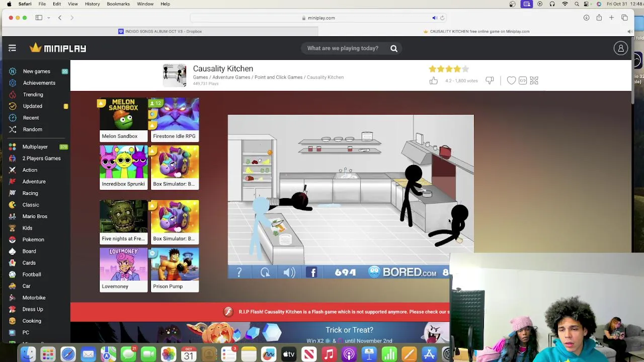Image resolution: width=644 pixels, height=362 pixels.
Task: Open New games in the sidebar
Action: (36, 71)
